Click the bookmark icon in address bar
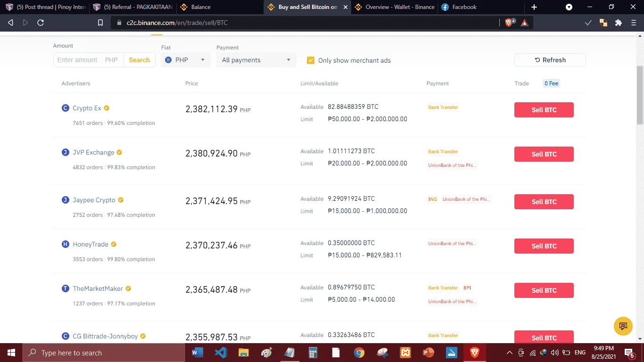Viewport: 644px width, 362px height. [100, 23]
